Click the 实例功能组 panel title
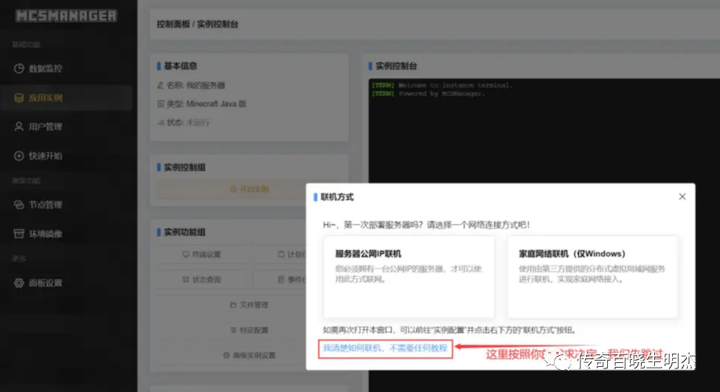Image resolution: width=720 pixels, height=392 pixels. tap(185, 232)
